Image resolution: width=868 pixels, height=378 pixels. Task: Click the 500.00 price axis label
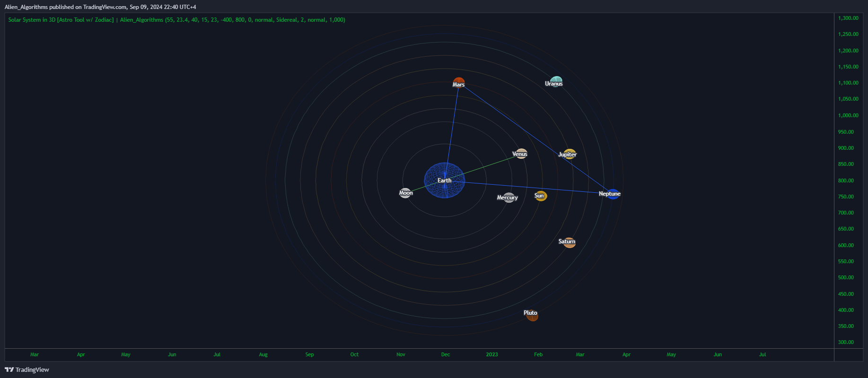846,277
